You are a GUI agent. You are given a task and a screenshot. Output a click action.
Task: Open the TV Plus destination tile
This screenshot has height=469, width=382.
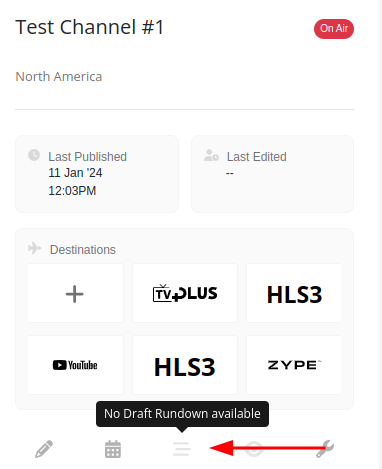(185, 293)
